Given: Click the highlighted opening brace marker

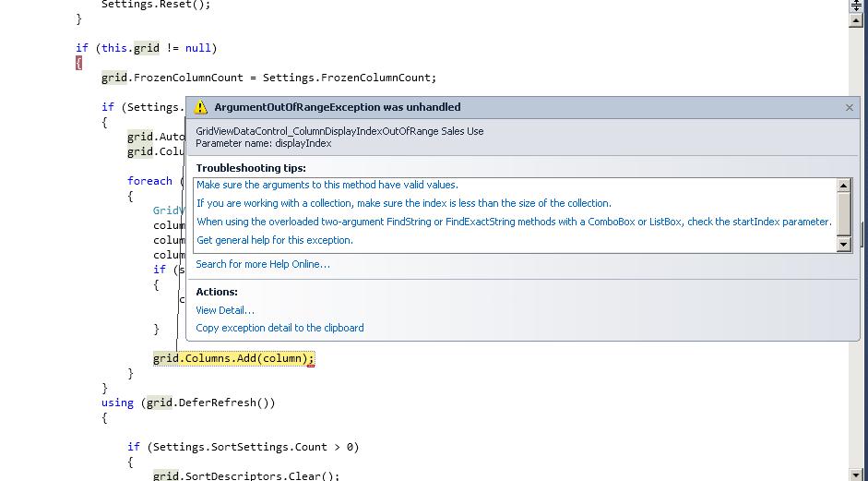Looking at the screenshot, I should click(78, 63).
